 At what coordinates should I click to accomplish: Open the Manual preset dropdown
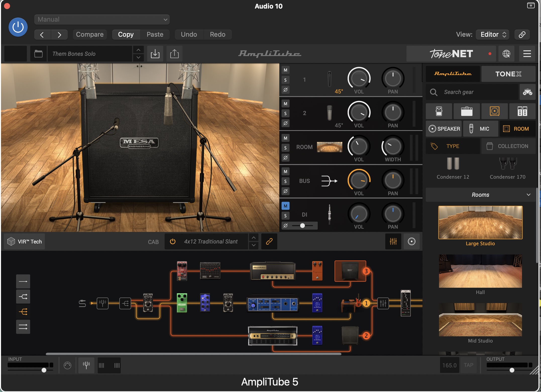pos(102,20)
